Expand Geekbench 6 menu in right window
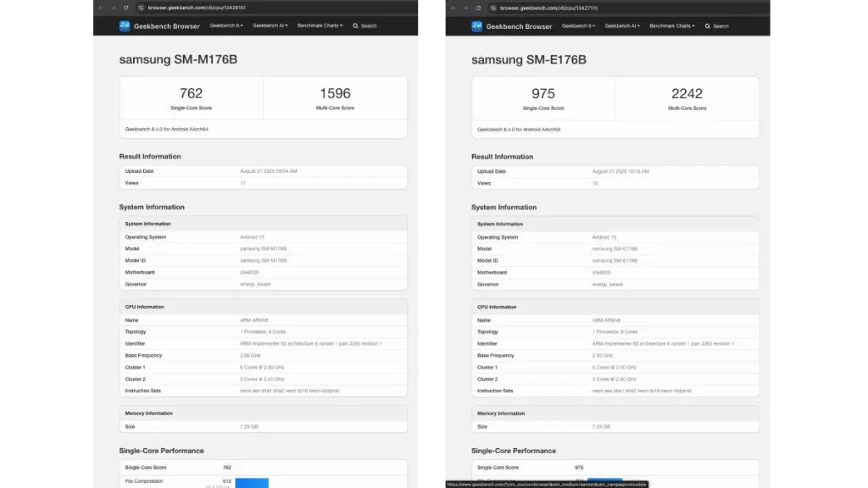 (578, 26)
